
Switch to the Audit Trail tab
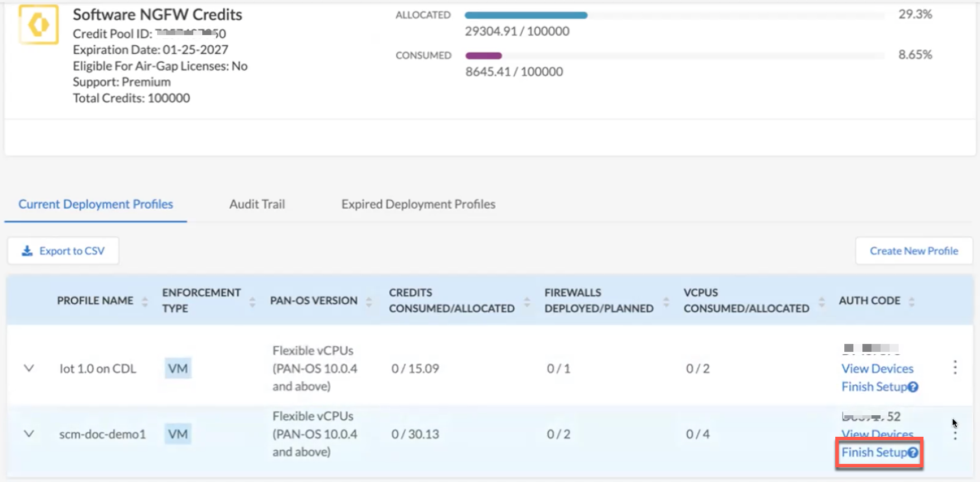point(257,204)
